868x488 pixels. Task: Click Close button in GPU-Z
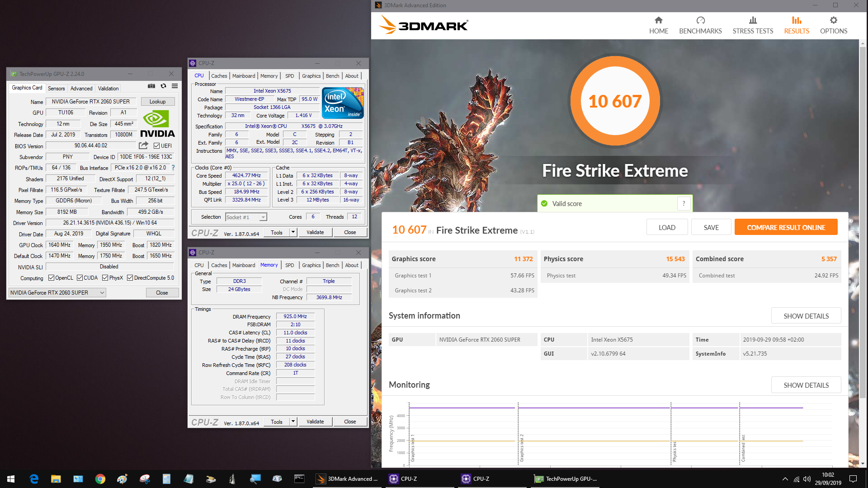point(162,293)
